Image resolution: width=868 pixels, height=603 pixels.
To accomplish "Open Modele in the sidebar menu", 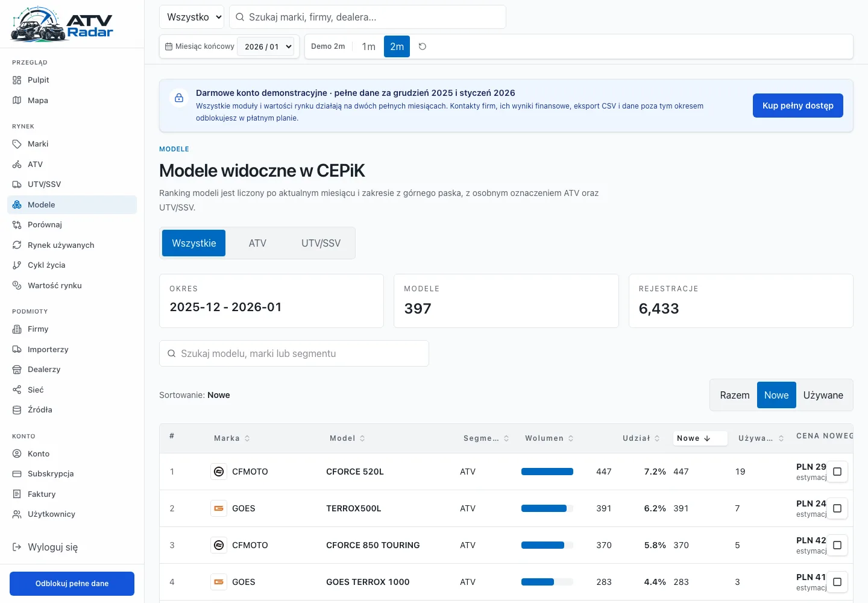I will [72, 204].
